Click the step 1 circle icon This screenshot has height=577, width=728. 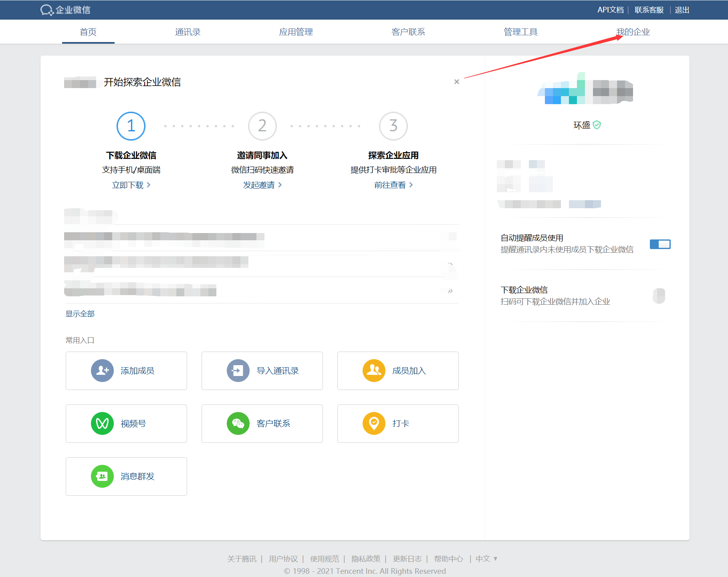tap(131, 126)
